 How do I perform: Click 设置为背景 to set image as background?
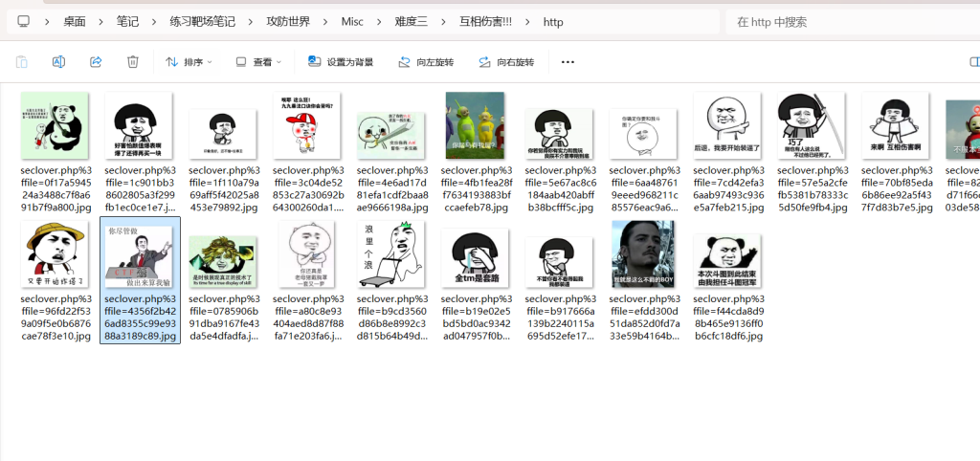coord(341,62)
